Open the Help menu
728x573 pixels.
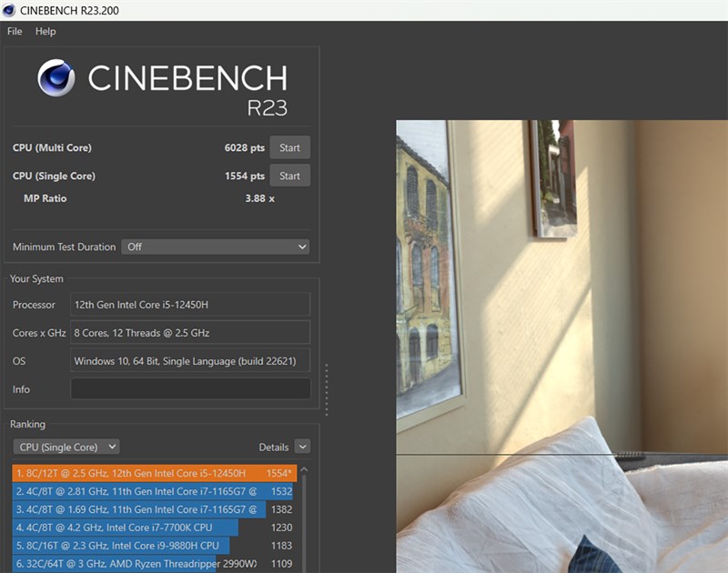click(45, 31)
